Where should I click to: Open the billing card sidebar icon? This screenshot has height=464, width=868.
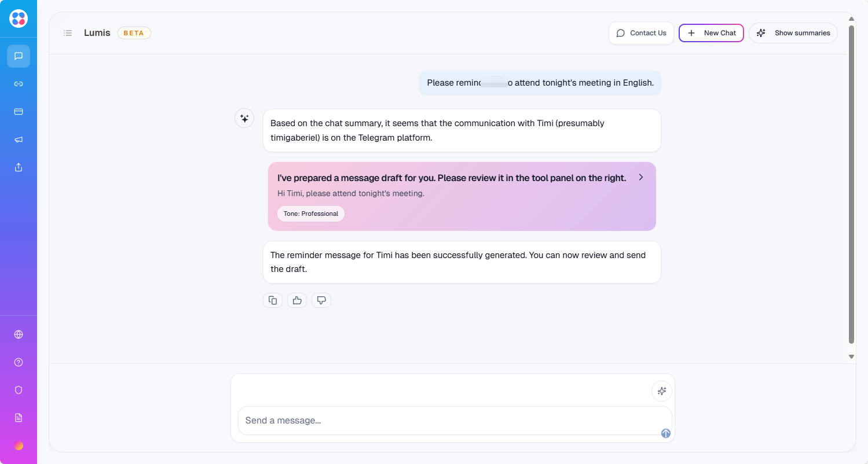[x=19, y=112]
